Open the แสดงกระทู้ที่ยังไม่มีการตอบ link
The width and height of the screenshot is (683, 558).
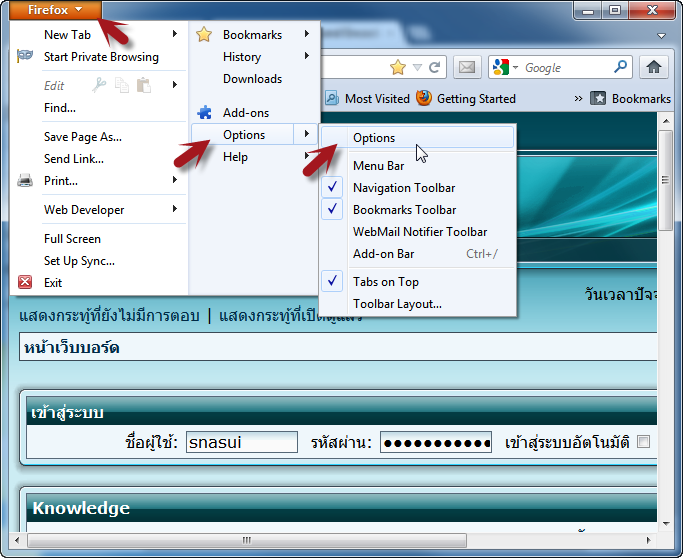109,315
